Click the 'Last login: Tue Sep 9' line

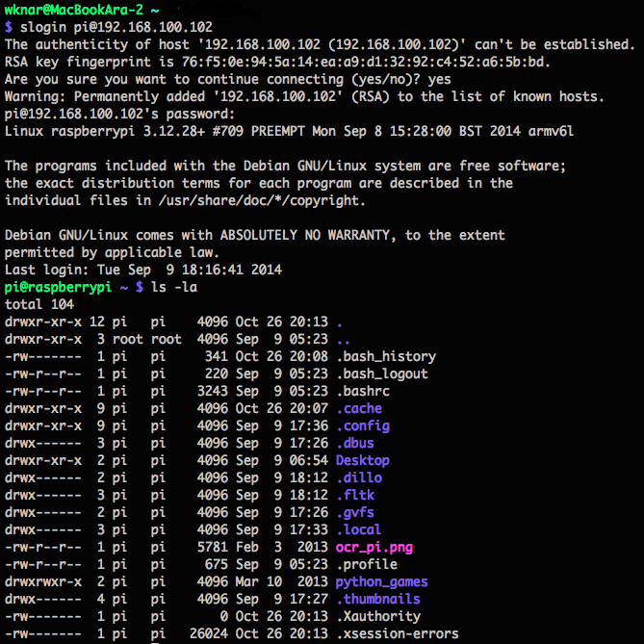click(x=142, y=270)
